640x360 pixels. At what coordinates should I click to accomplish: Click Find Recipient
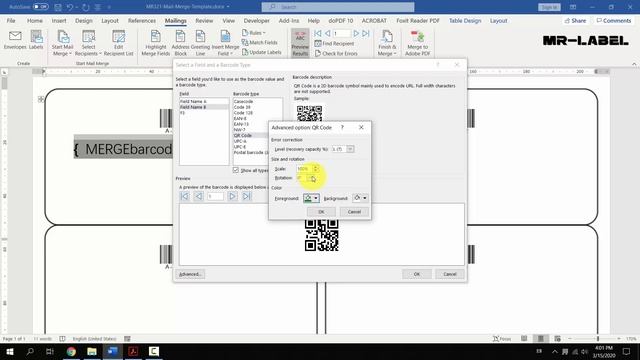(x=334, y=43)
